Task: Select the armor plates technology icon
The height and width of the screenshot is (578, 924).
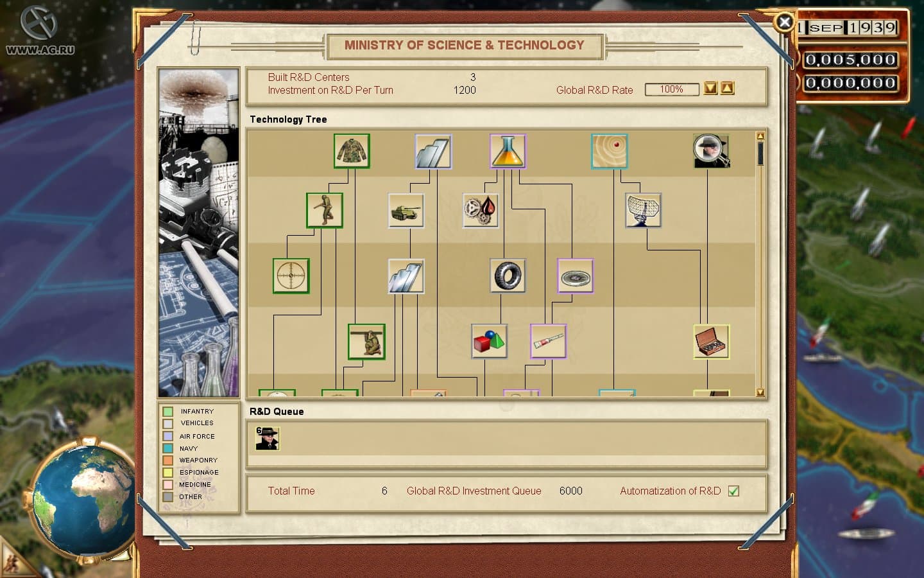Action: coord(433,150)
